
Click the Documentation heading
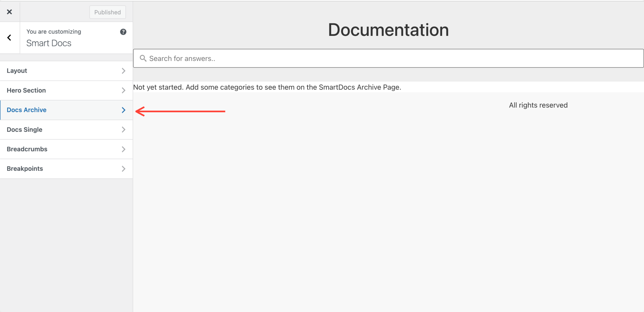point(388,30)
